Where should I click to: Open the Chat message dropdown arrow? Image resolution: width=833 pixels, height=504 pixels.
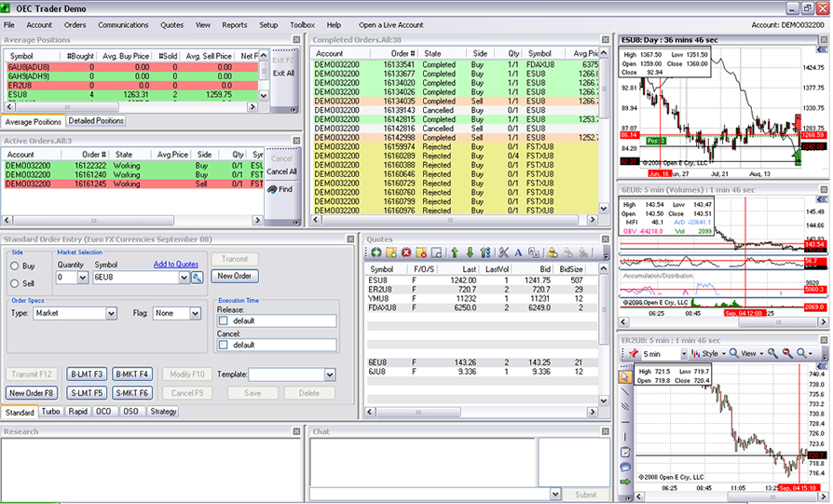point(555,495)
